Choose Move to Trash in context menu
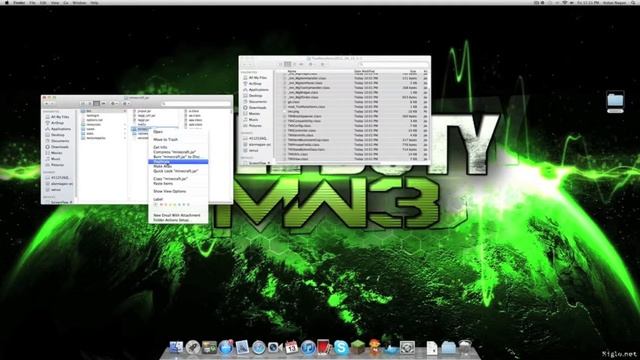 [x=165, y=140]
